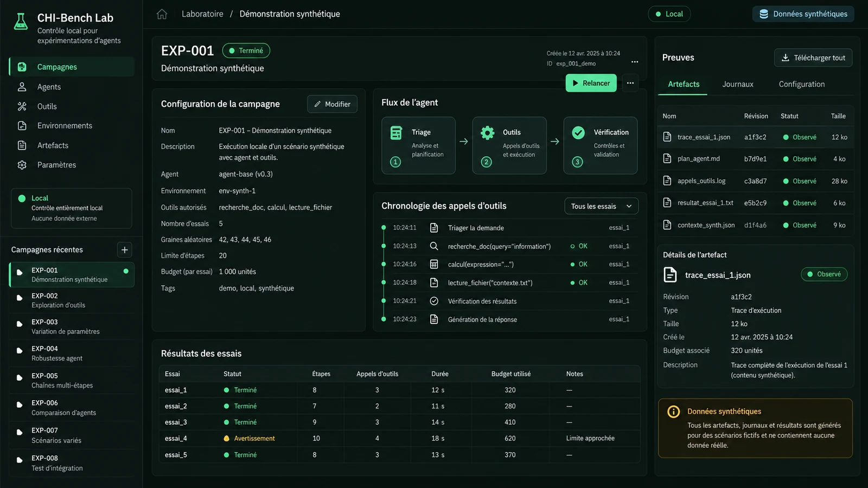
Task: Click the recherche_doc search icon in timeline
Action: click(434, 246)
